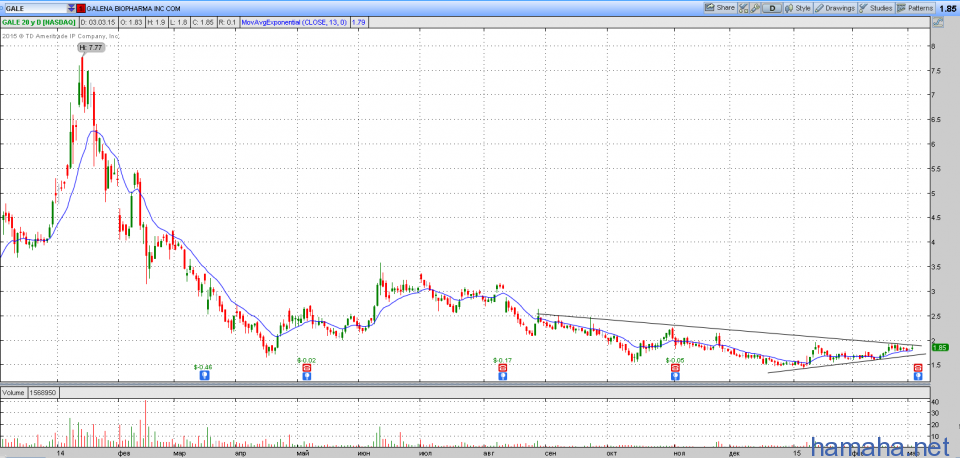
Task: Click the O: 1.83 open value
Action: (131, 22)
